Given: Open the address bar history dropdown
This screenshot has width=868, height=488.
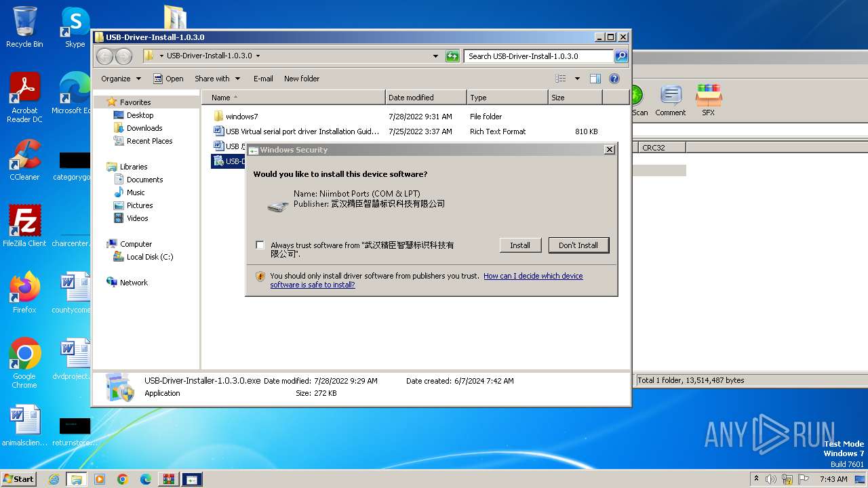Looking at the screenshot, I should (x=435, y=56).
